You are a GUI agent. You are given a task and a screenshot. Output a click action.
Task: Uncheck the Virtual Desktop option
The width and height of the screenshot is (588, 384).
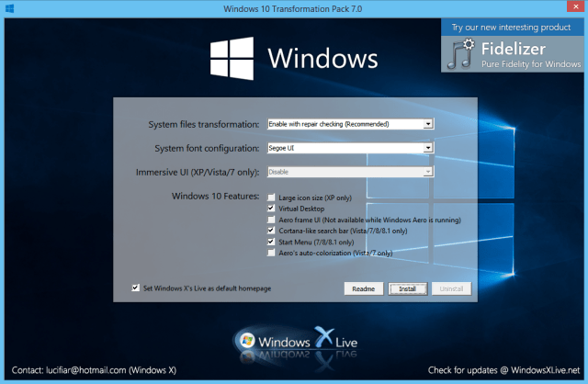(271, 209)
